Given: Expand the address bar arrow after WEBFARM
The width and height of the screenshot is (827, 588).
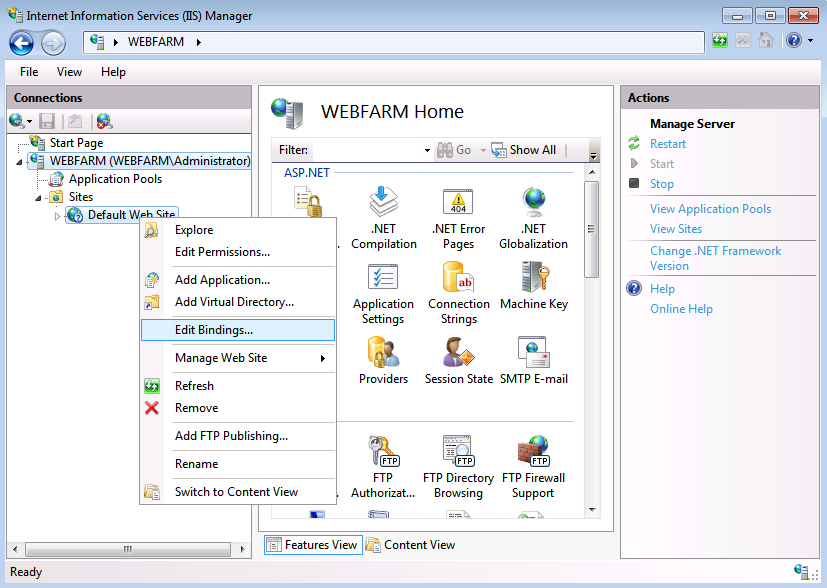Looking at the screenshot, I should (199, 42).
